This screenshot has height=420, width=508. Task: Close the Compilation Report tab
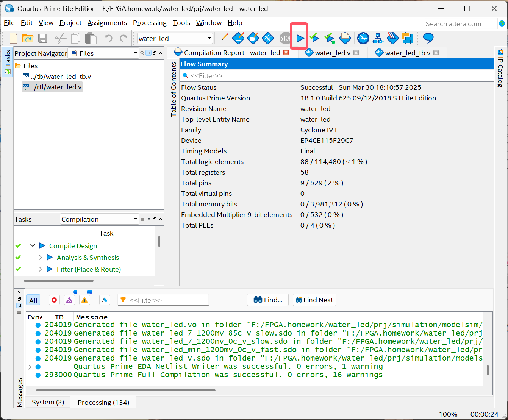286,53
